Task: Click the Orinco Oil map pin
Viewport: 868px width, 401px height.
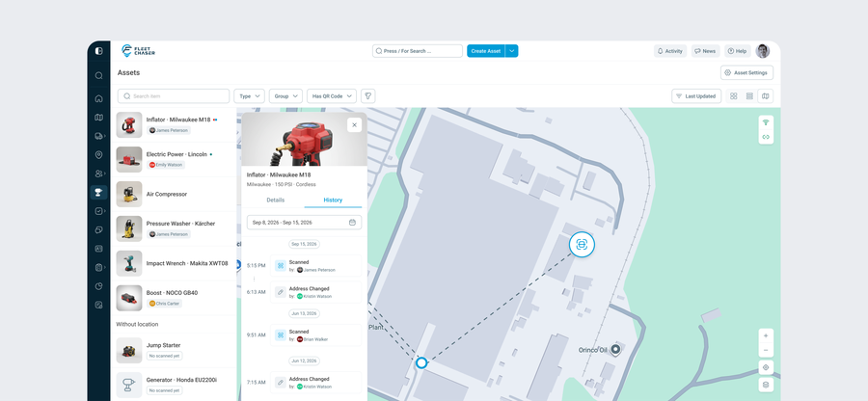Action: [615, 350]
